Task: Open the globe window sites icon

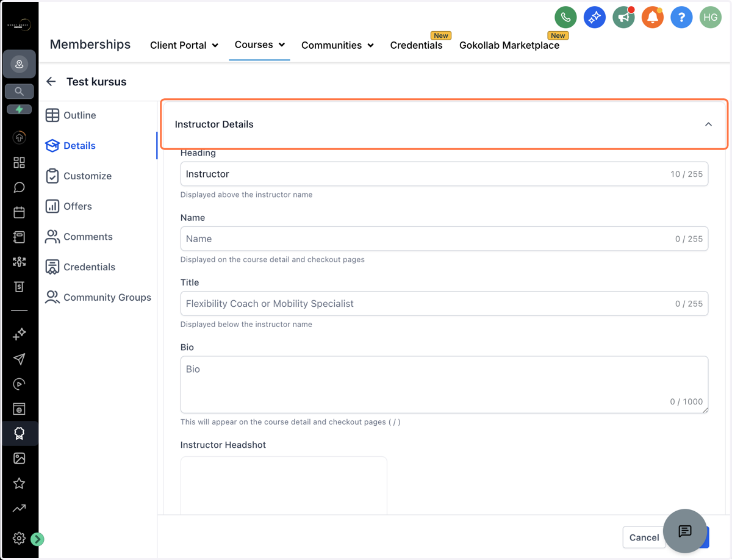Action: 20,409
